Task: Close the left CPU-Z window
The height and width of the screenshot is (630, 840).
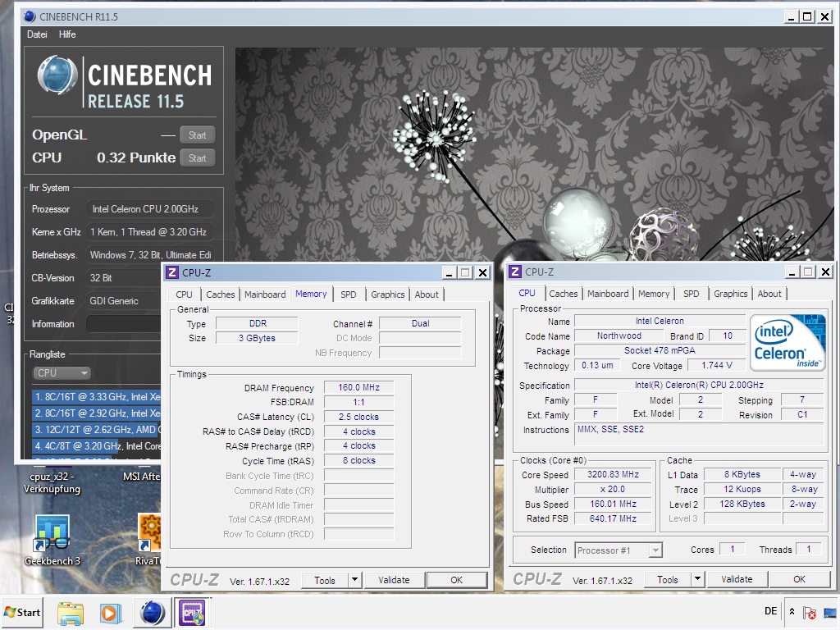Action: pos(482,272)
